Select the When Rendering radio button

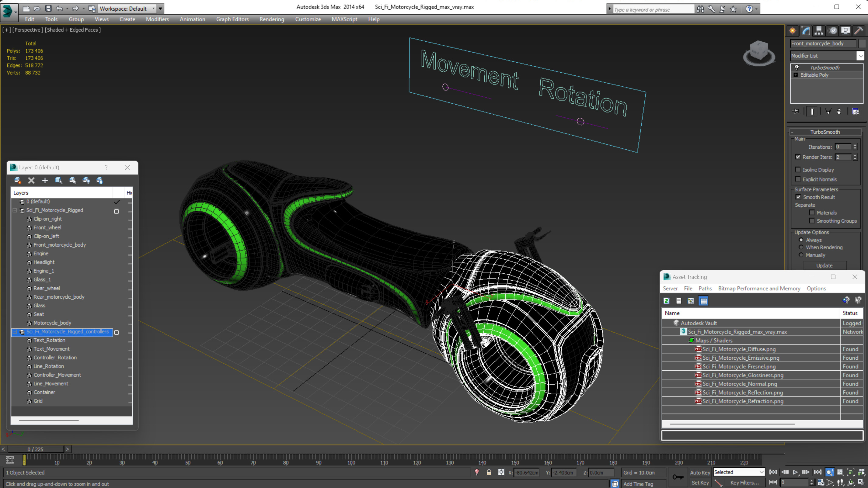801,247
